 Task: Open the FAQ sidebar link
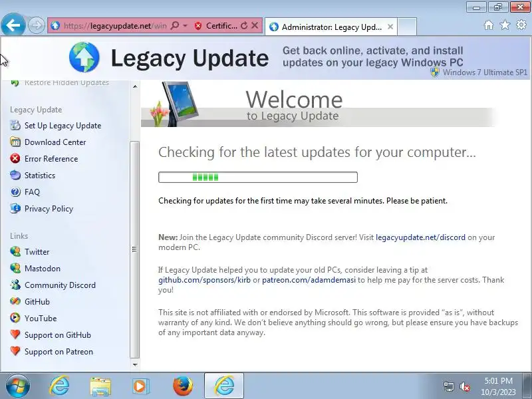(32, 192)
